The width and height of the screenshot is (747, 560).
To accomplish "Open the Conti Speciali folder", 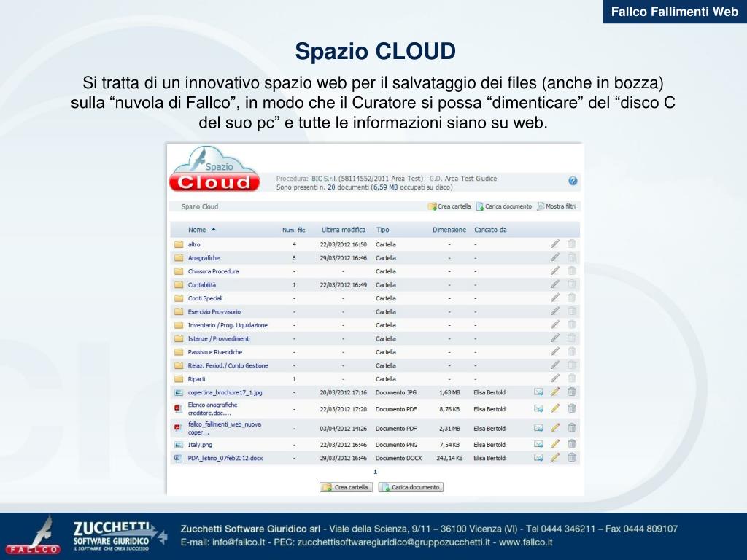I will coord(205,298).
